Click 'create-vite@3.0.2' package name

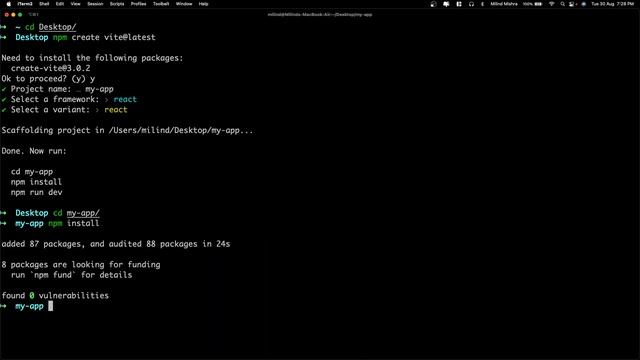click(x=51, y=68)
